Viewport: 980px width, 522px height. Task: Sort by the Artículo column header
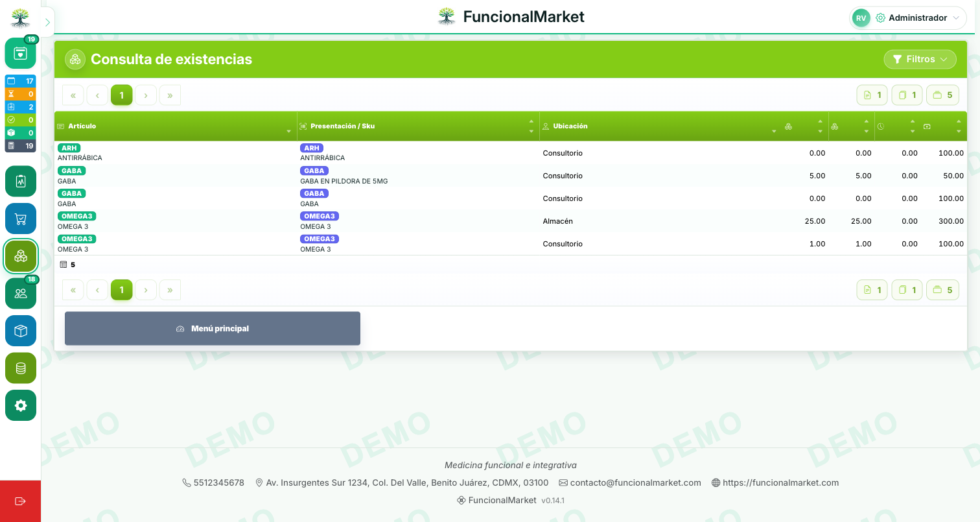point(176,126)
